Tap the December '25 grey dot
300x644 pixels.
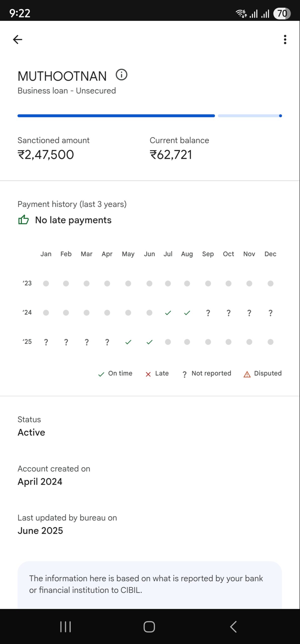[270, 342]
